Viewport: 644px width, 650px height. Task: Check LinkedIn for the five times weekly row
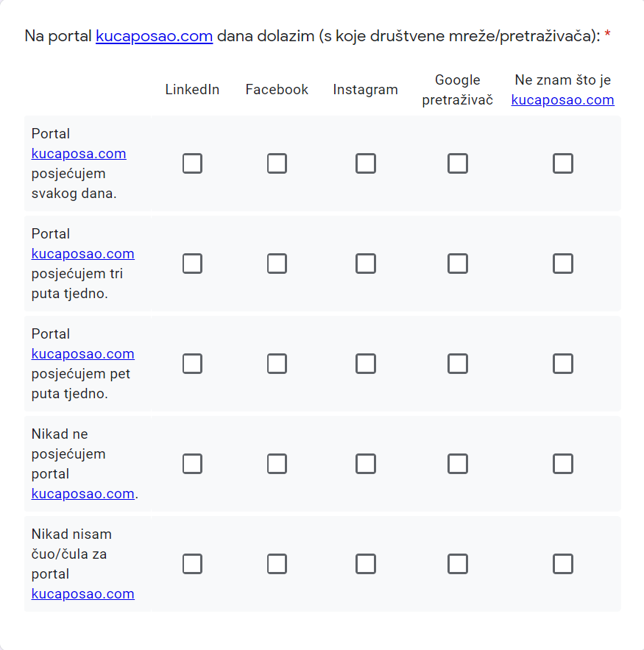tap(192, 364)
